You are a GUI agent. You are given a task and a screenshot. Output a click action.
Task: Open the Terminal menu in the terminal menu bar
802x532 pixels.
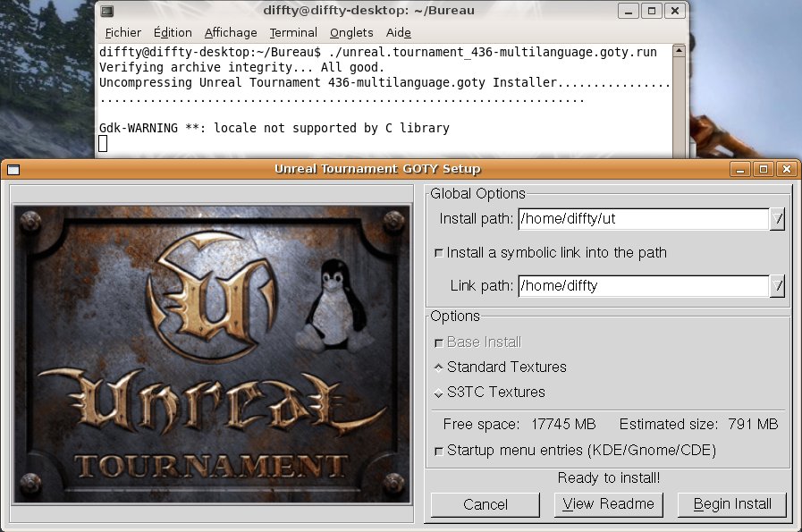pyautogui.click(x=293, y=33)
